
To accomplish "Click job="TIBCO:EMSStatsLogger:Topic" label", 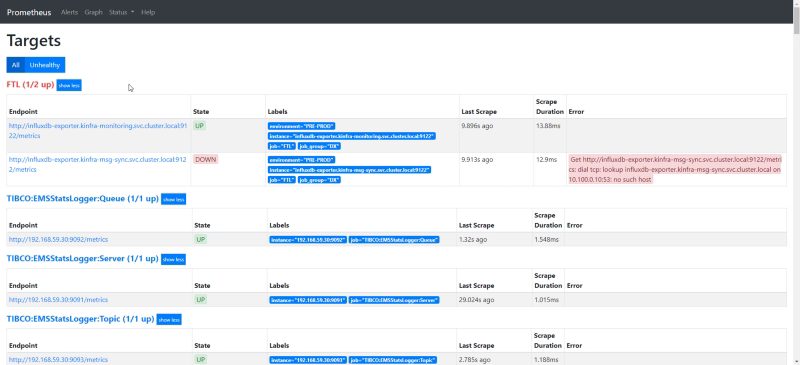I will click(x=393, y=360).
